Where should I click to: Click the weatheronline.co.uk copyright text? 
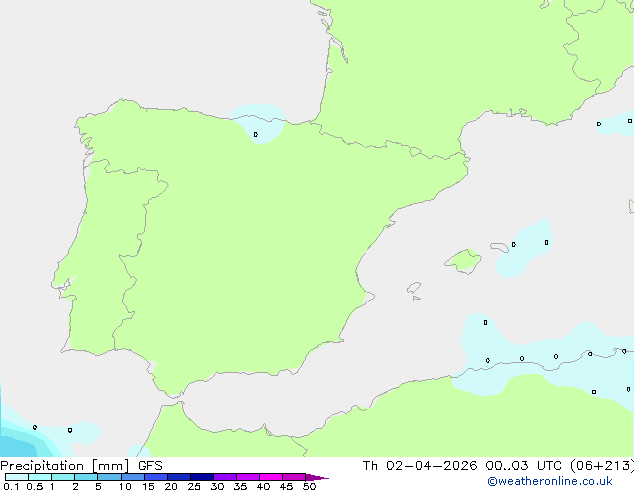tap(549, 481)
